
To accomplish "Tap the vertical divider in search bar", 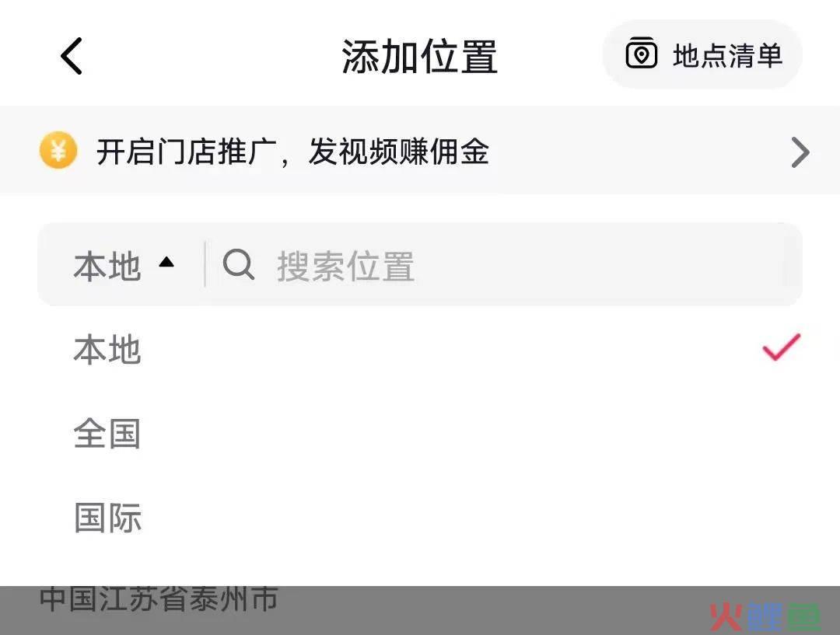I will coord(205,264).
